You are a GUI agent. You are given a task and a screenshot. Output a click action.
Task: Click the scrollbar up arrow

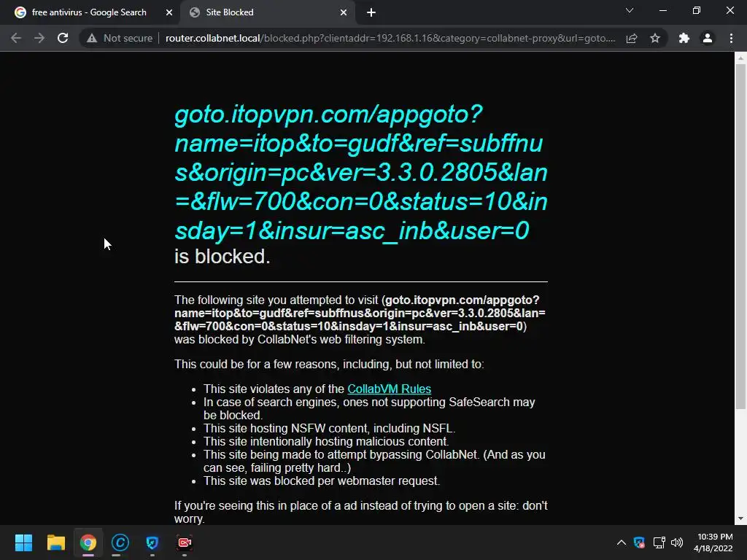(740, 58)
